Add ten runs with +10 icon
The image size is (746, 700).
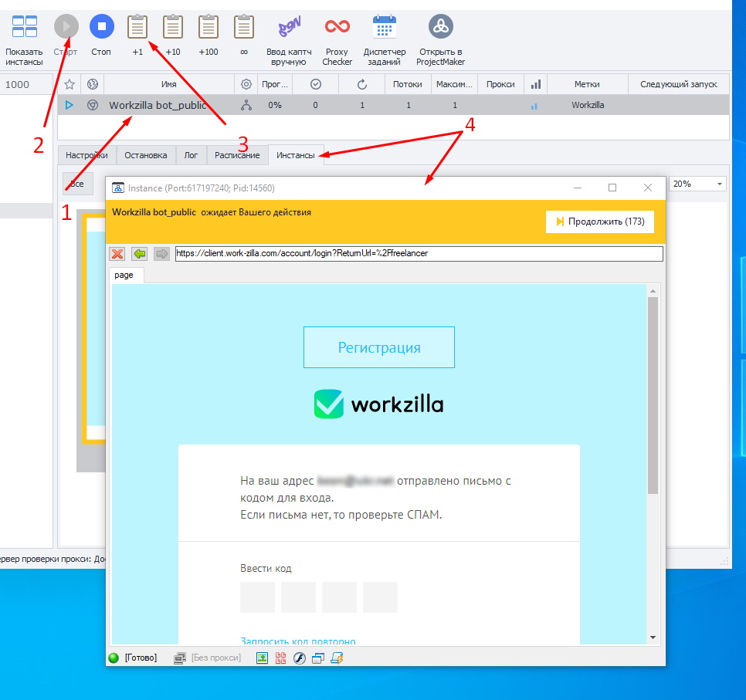tap(173, 26)
